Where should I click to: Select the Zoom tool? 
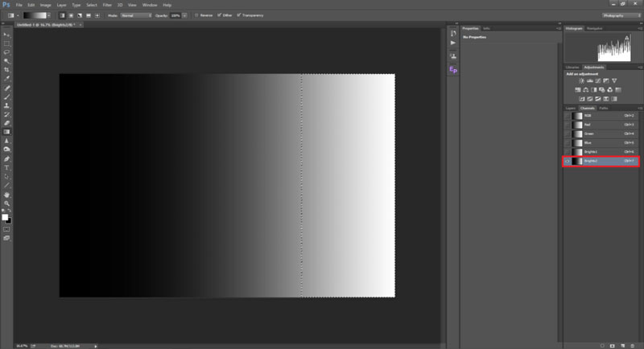click(7, 203)
